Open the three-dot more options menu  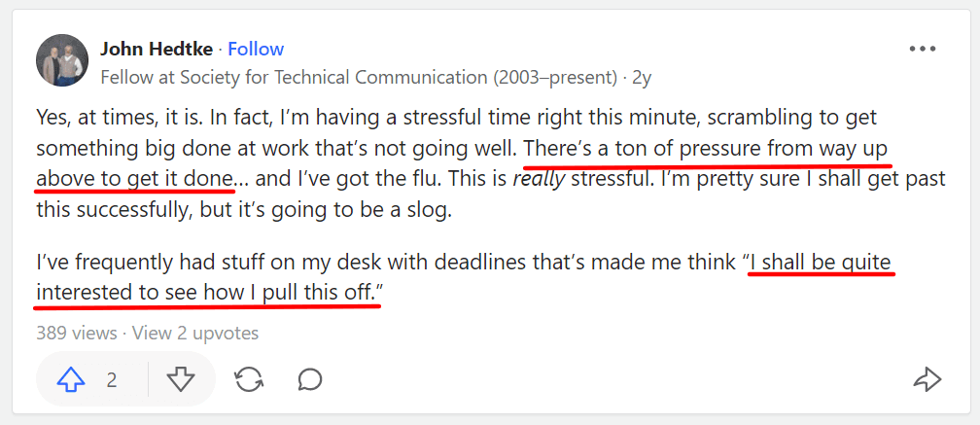pos(922,50)
